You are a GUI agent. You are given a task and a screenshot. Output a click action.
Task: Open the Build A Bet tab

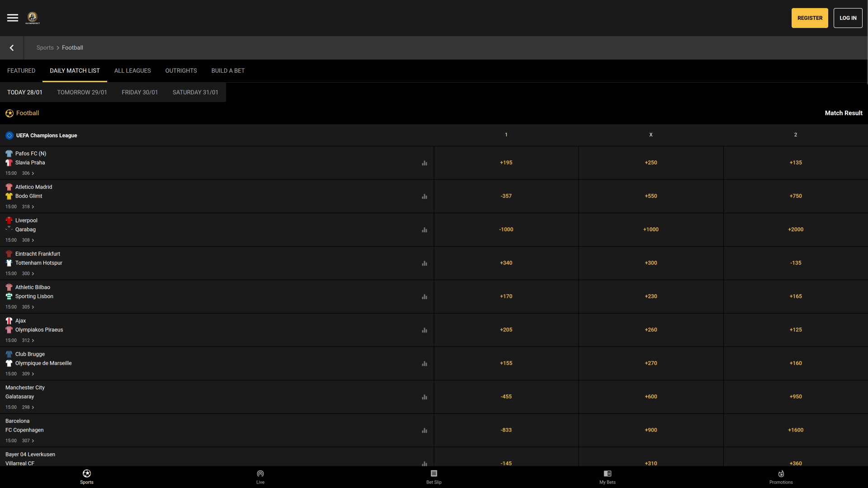(x=228, y=71)
